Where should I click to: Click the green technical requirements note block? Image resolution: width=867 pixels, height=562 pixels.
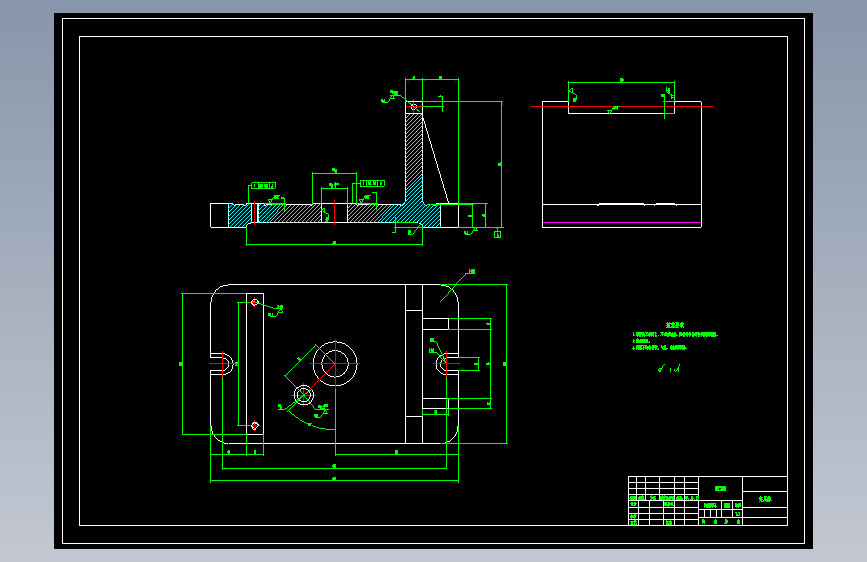[x=675, y=337]
